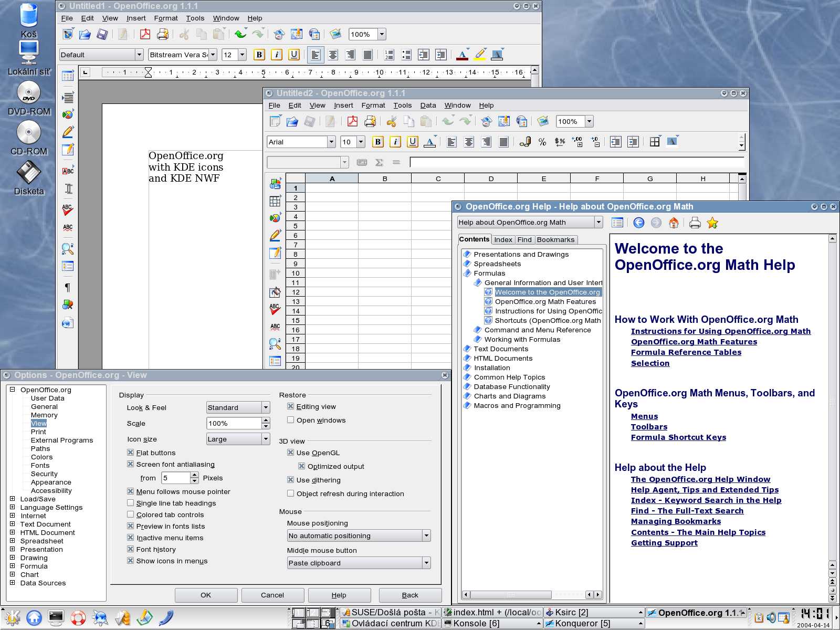Click Export as PDF icon in Calc toolbar
Image resolution: width=840 pixels, height=630 pixels.
pos(352,121)
